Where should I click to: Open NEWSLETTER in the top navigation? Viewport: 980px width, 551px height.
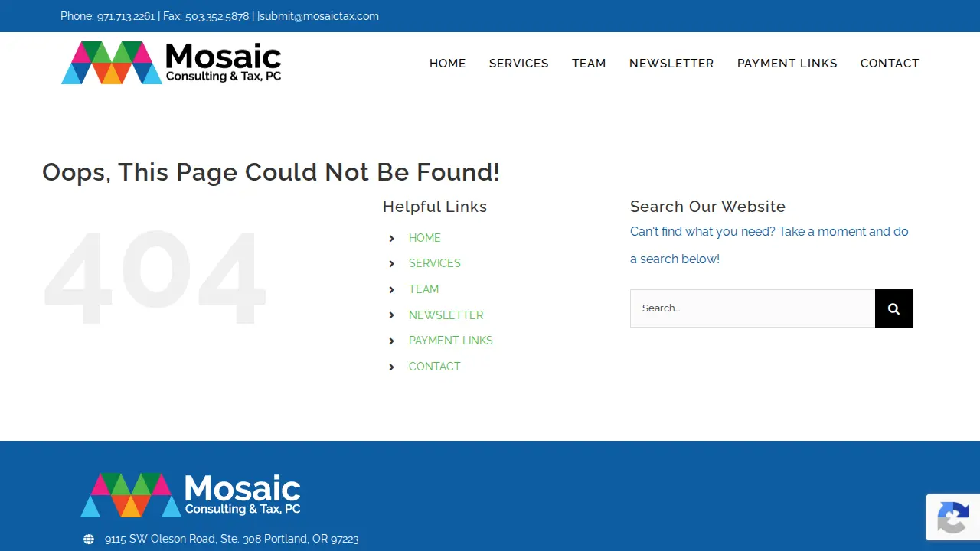(671, 64)
